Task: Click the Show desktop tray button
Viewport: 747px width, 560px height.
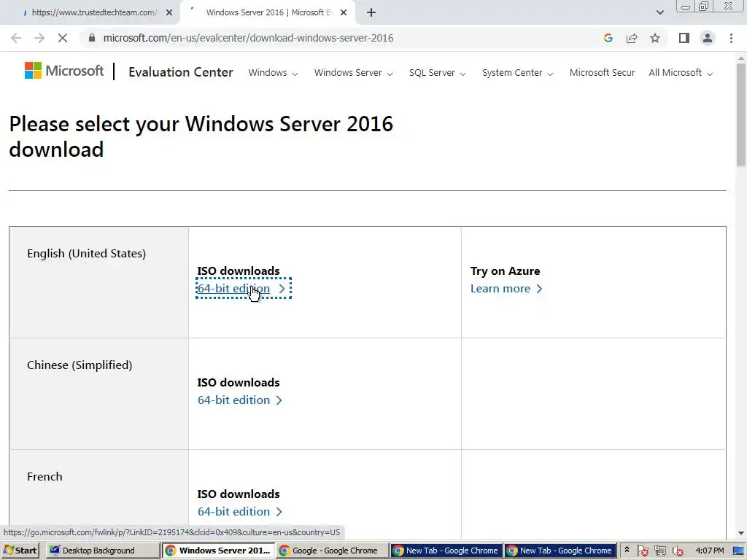Action: click(738, 551)
